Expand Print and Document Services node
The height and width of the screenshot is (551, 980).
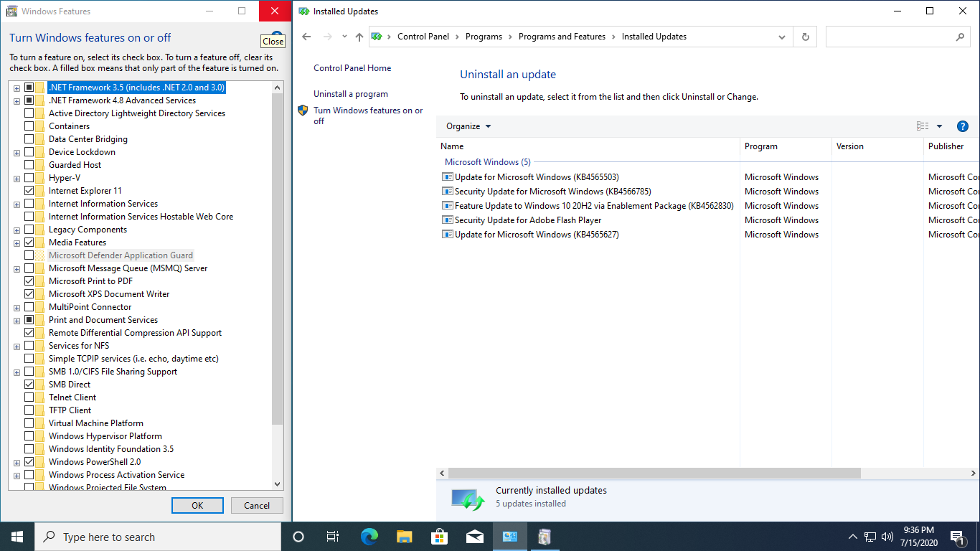click(x=17, y=320)
